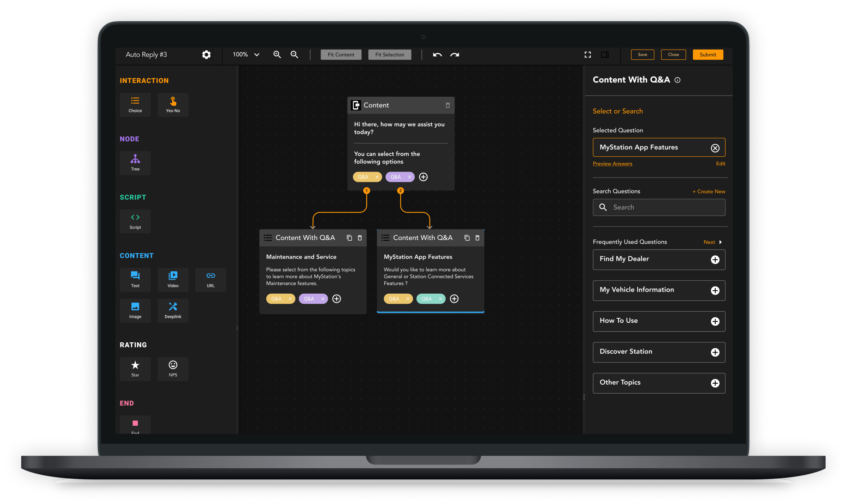Add an Image content block
Viewport: 847px width, 504px height.
135,311
